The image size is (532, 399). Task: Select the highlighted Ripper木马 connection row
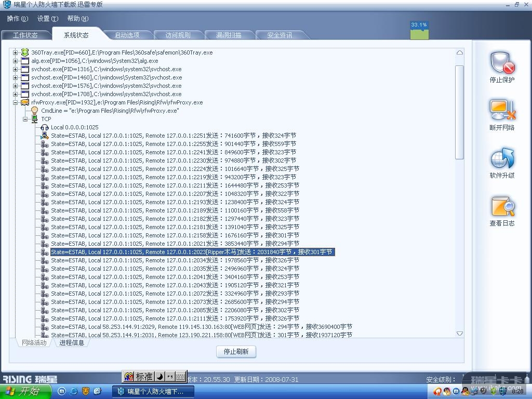[x=192, y=252]
